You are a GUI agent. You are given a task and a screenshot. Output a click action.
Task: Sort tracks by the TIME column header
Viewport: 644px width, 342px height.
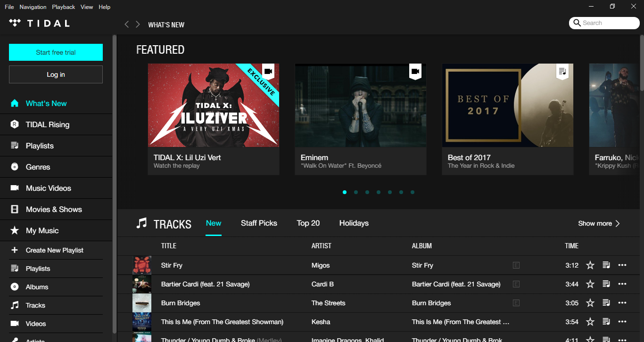coord(572,246)
